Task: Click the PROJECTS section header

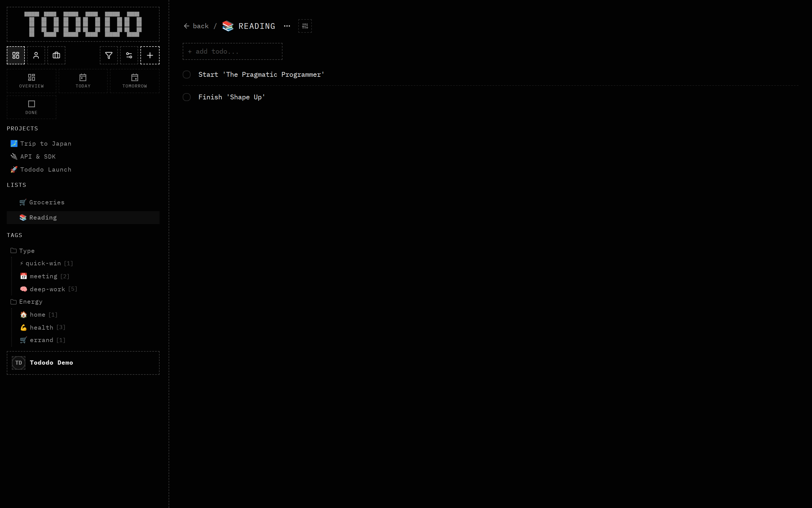Action: point(23,129)
